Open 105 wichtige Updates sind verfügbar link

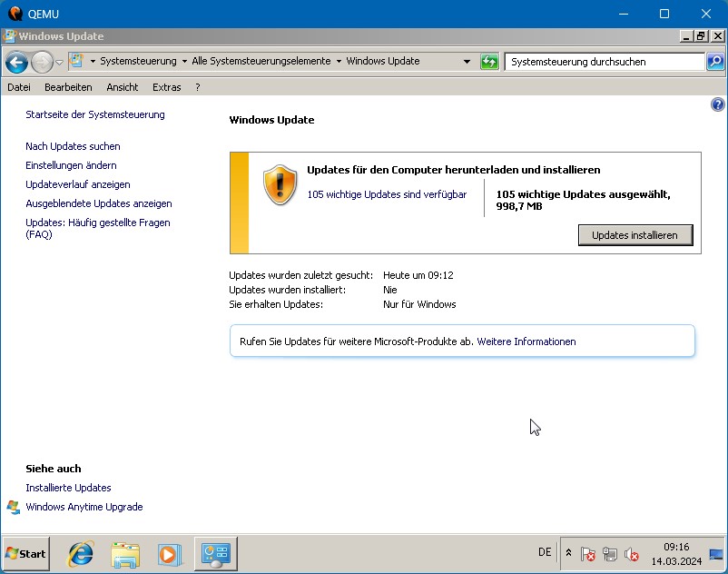click(387, 194)
